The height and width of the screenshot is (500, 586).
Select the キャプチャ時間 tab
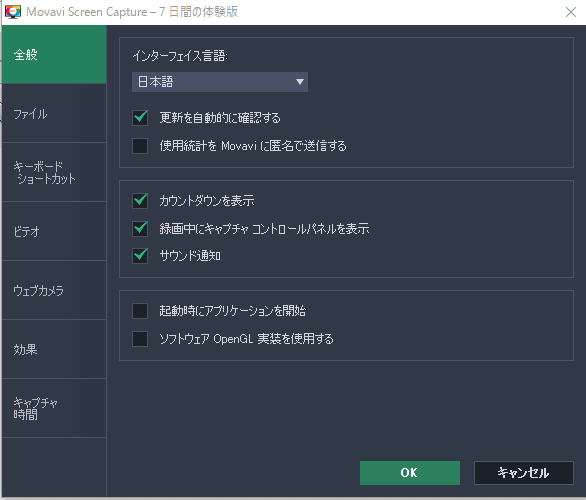coord(54,408)
